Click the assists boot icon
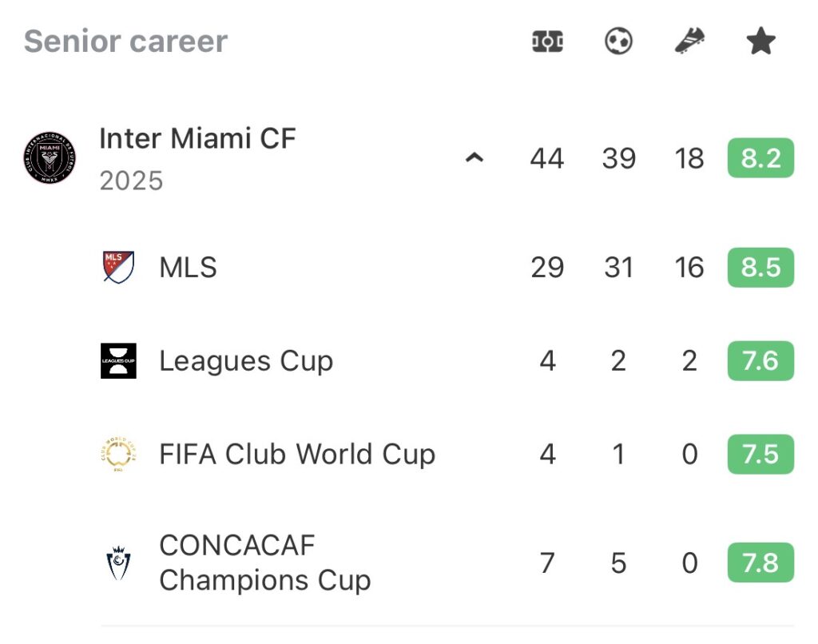The height and width of the screenshot is (644, 818). (x=689, y=42)
